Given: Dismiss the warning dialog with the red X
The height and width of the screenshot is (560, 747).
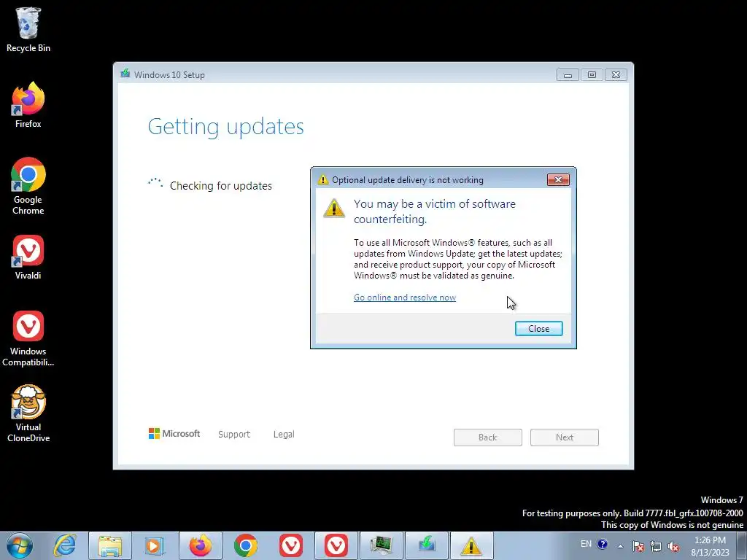Looking at the screenshot, I should (x=558, y=179).
